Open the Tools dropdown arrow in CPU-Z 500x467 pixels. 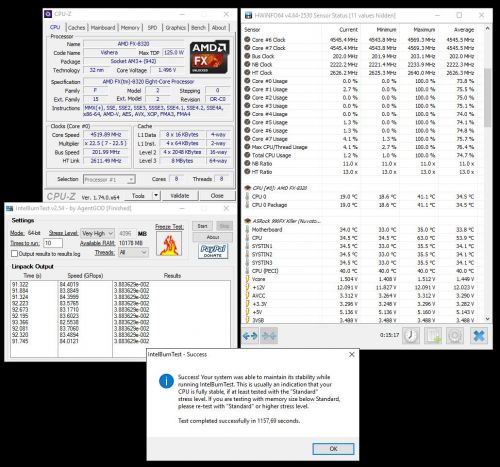(x=156, y=196)
